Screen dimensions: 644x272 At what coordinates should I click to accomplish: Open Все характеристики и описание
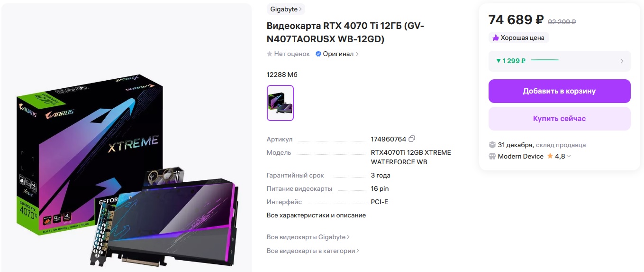[x=316, y=215]
